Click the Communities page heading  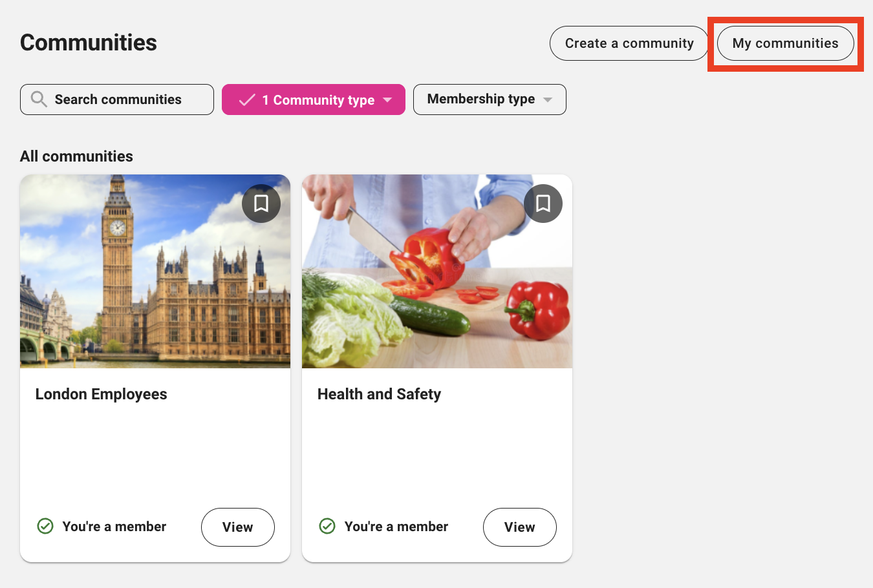click(x=89, y=43)
